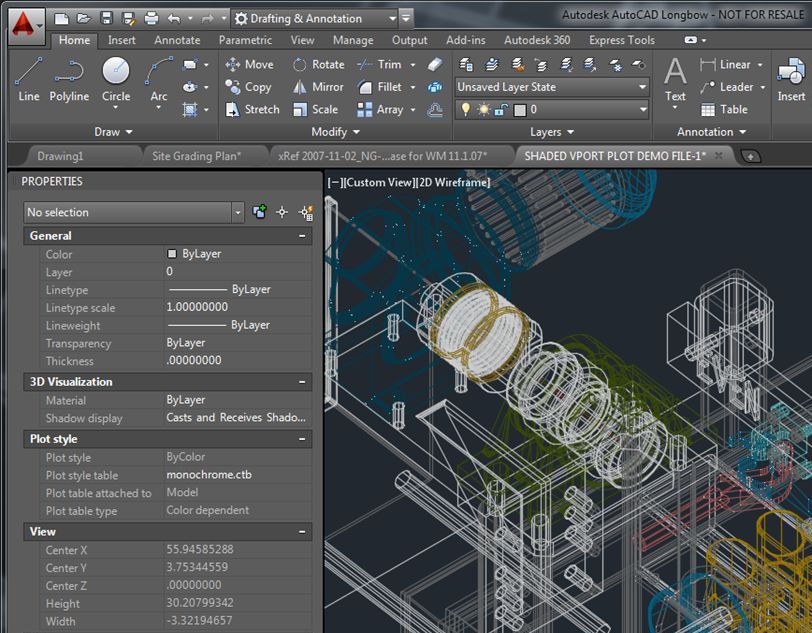Click the Erase tool icon
Image resolution: width=812 pixels, height=633 pixels.
coord(434,64)
